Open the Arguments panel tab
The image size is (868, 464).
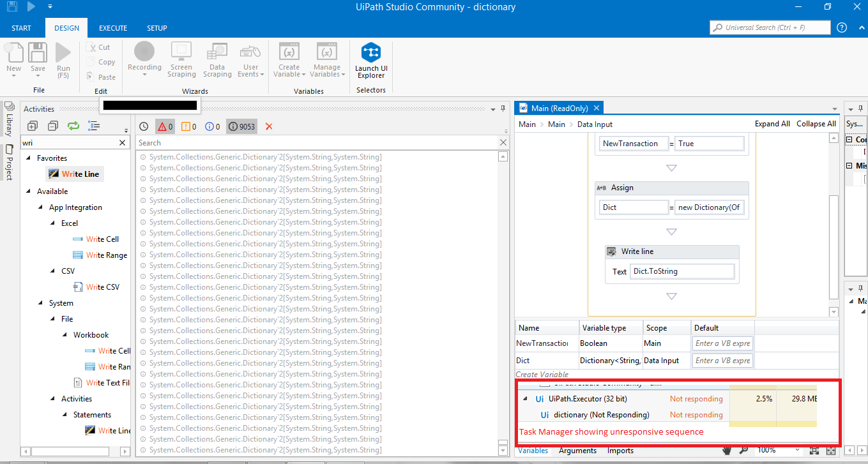click(x=577, y=451)
